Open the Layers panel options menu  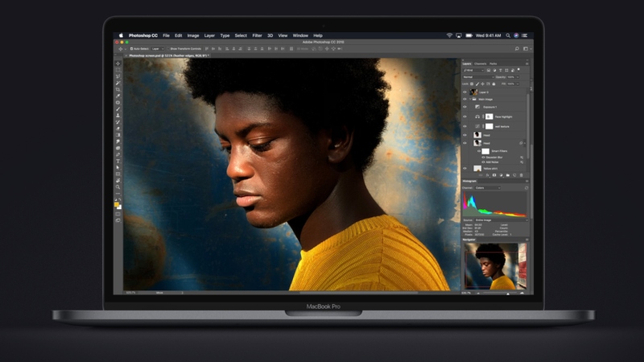(527, 64)
